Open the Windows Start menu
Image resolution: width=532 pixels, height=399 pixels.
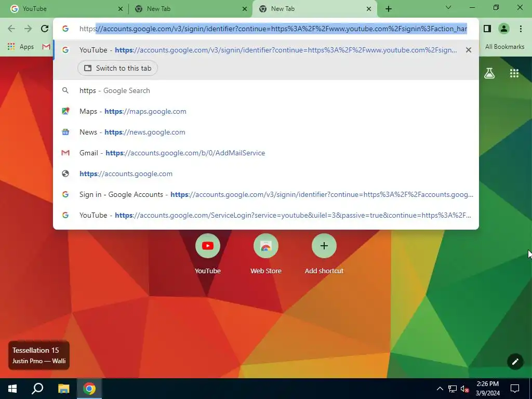pos(12,389)
